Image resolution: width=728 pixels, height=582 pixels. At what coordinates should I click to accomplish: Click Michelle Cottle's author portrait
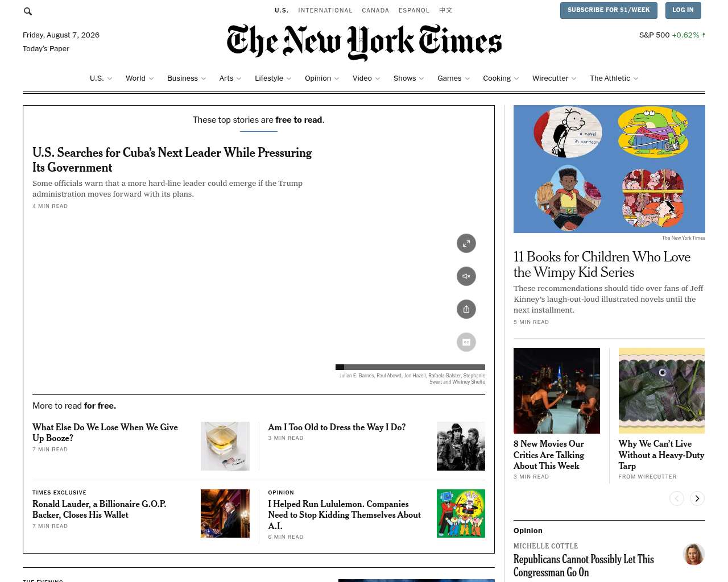click(x=694, y=555)
